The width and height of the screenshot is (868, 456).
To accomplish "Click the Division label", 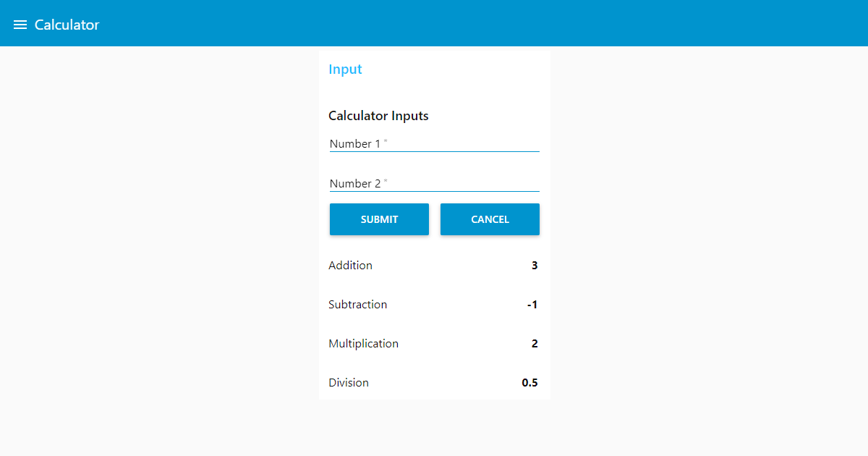I will [x=349, y=382].
